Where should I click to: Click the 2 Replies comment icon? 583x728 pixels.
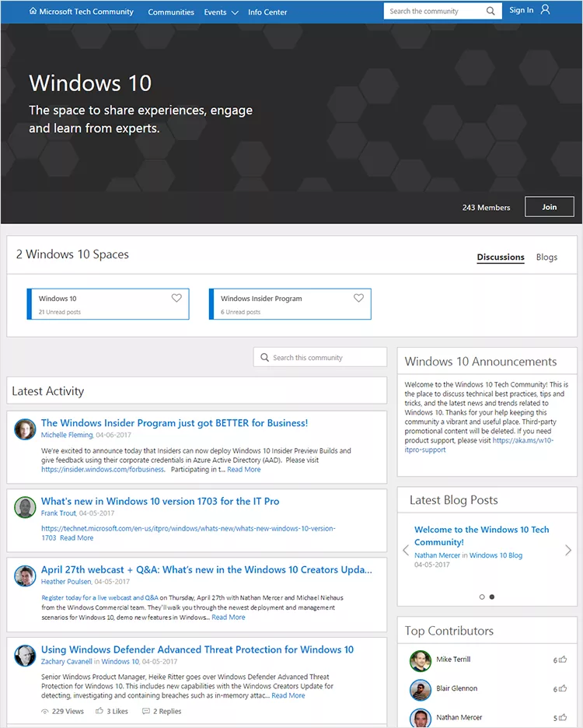(146, 712)
